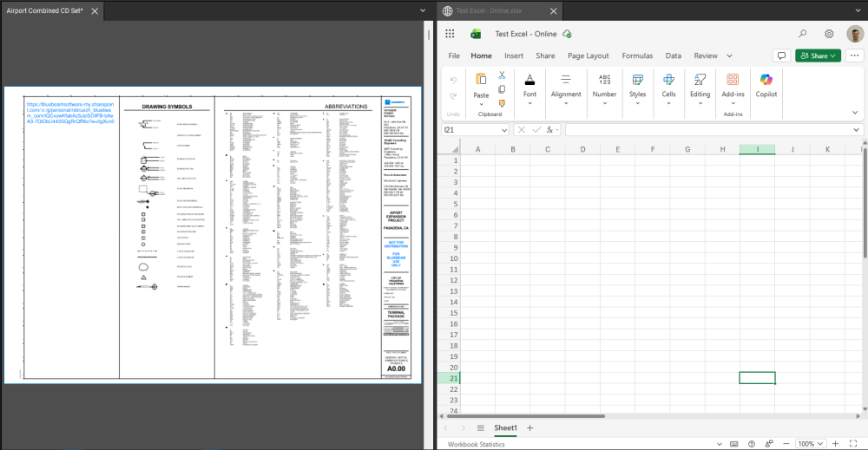Open the Add-ins dropdown
Screen dimensions: 868x450
pos(733,103)
